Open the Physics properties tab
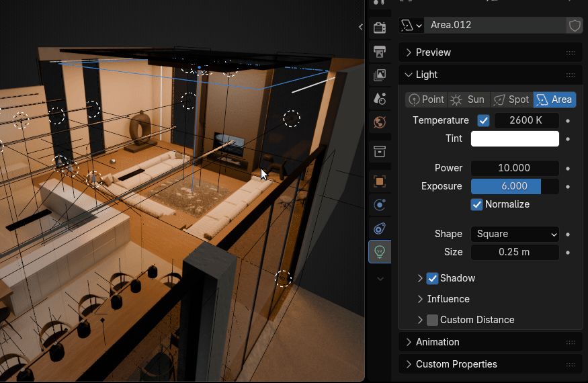588x383 pixels. 380,205
